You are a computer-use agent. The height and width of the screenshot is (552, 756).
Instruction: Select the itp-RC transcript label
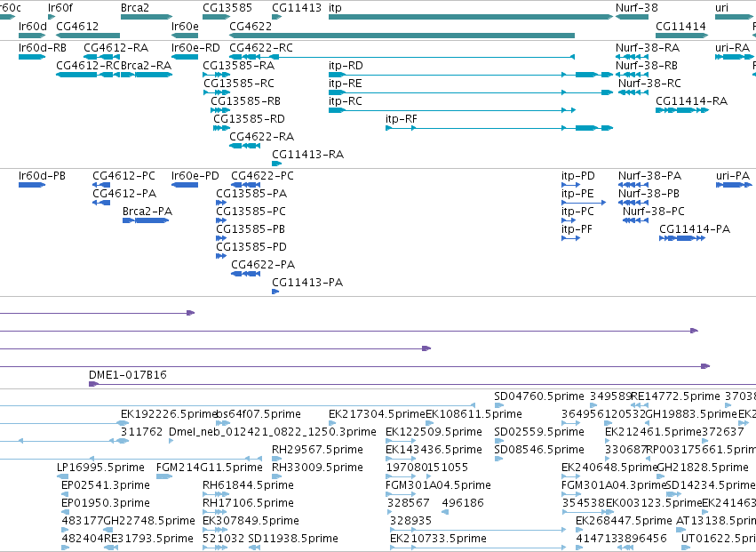(346, 101)
